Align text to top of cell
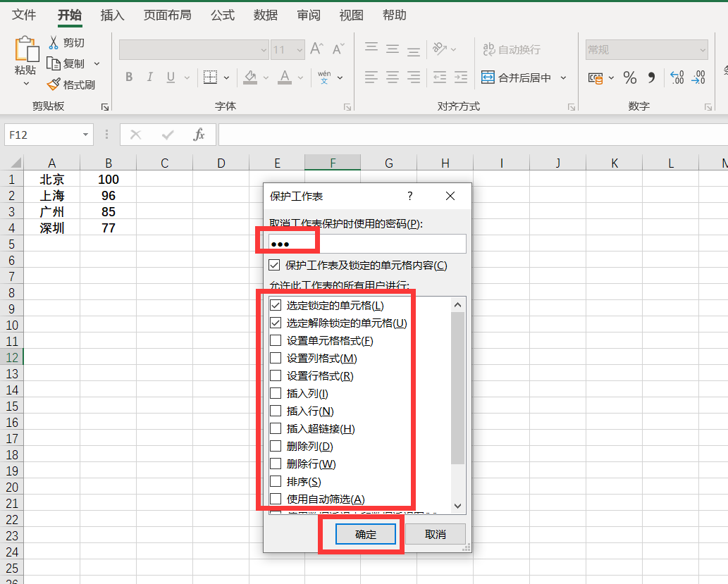Screen dimensions: 728x584 371,49
